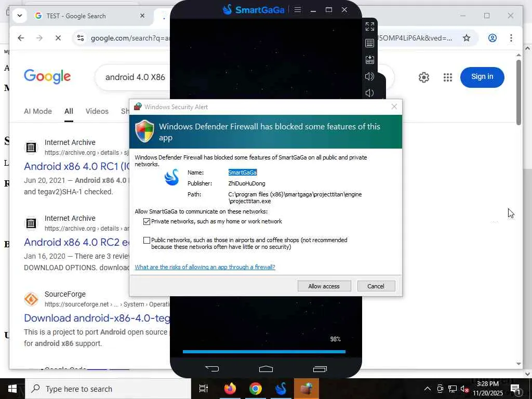Open Chrome profile avatar icon
Screen dimensions: 532x399
point(493,38)
